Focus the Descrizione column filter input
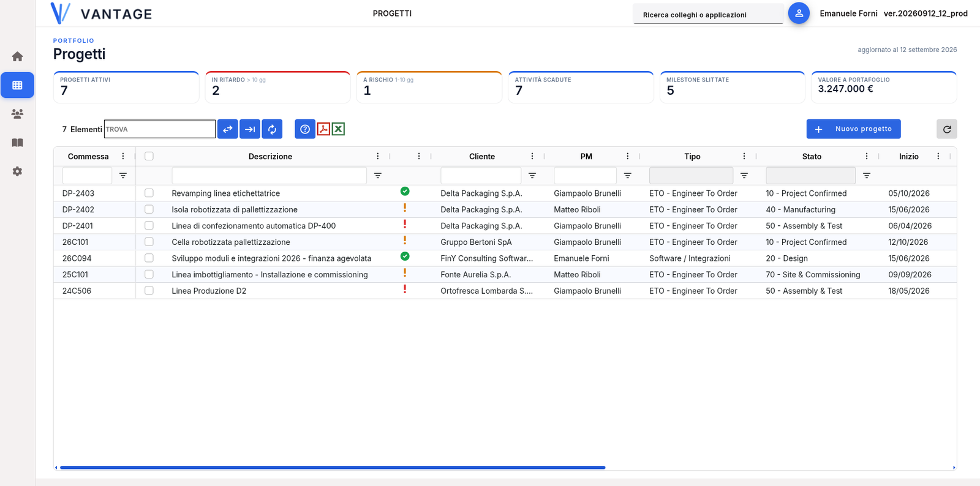 coord(269,176)
